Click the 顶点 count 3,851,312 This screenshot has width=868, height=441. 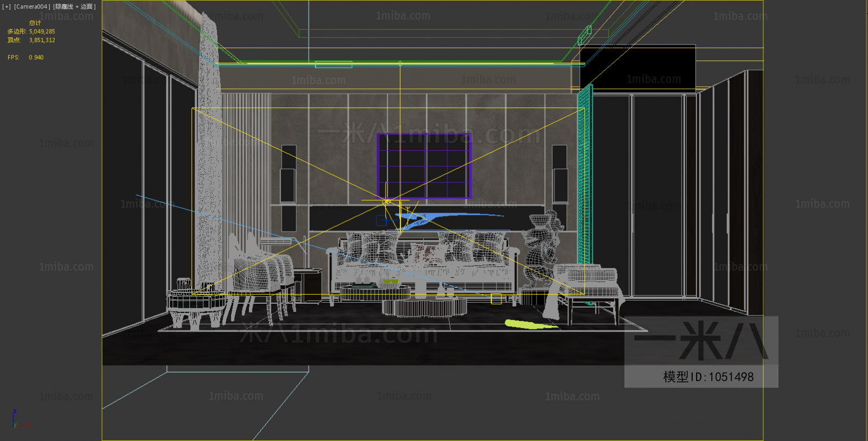click(42, 40)
